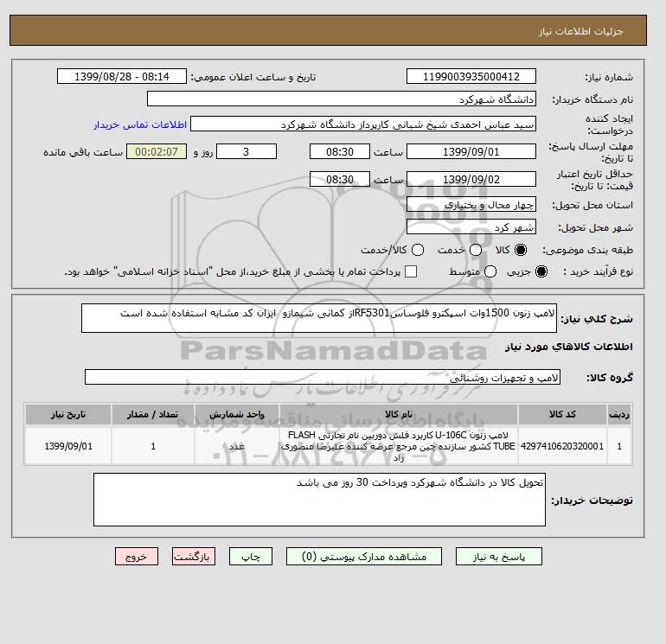Click the goods group field لامپ و تجهیزات روشنائی
The image size is (666, 644).
point(323,377)
